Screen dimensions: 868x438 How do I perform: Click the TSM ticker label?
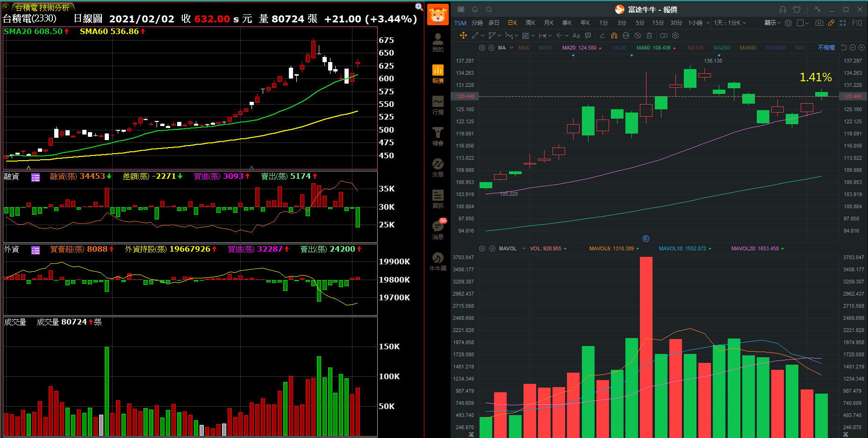(x=460, y=23)
